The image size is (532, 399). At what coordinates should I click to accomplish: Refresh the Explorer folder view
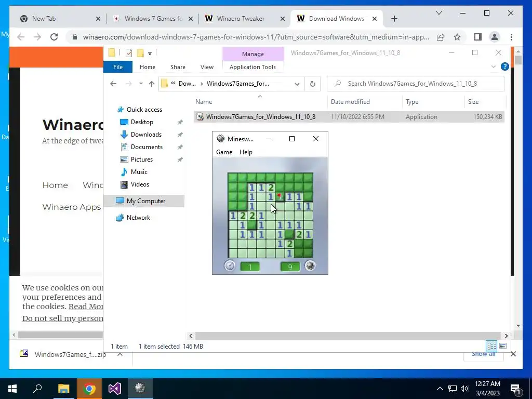click(x=312, y=84)
